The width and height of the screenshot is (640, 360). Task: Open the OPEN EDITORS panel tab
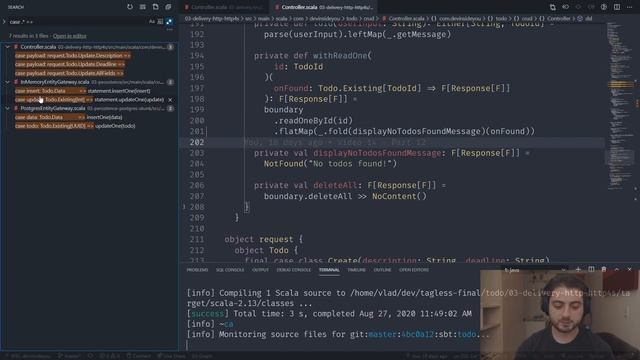click(414, 270)
